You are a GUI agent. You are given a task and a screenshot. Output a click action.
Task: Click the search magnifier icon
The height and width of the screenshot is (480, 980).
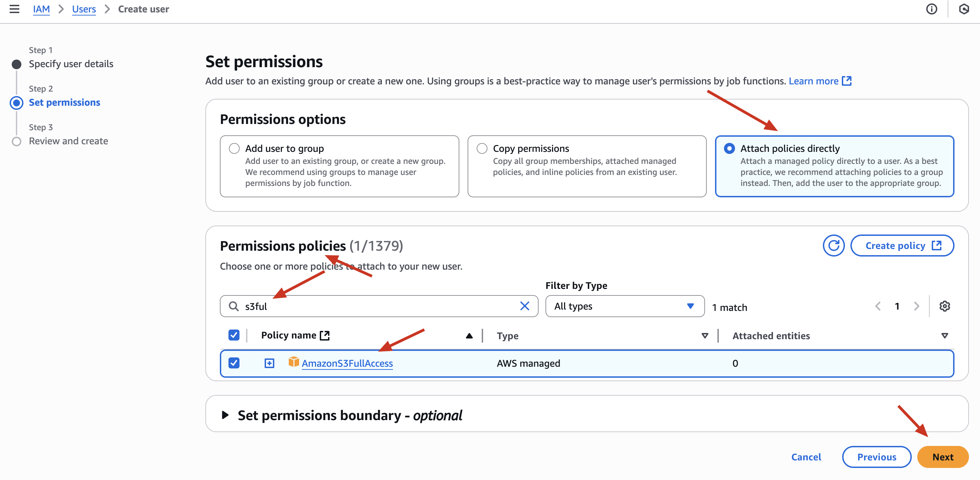pos(234,306)
